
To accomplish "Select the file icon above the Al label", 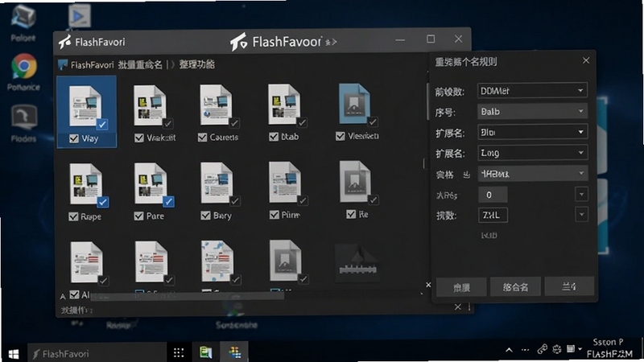I will pos(87,262).
